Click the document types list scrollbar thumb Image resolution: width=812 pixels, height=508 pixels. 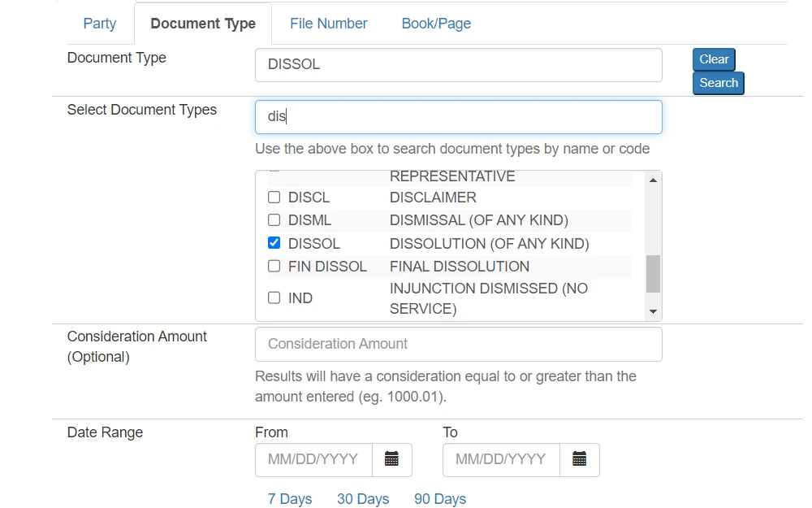point(653,273)
